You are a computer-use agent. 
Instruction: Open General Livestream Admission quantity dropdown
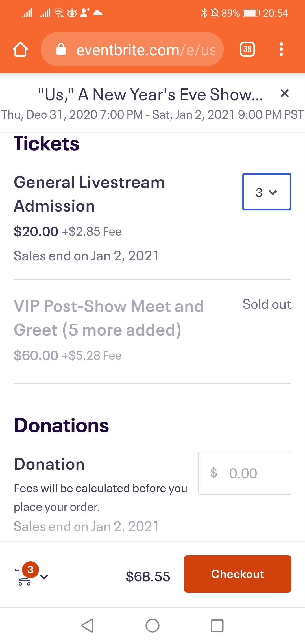[267, 192]
